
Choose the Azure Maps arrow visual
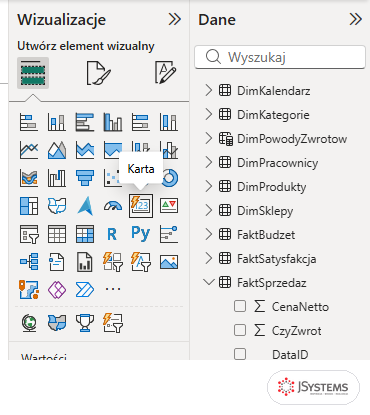[x=85, y=206]
